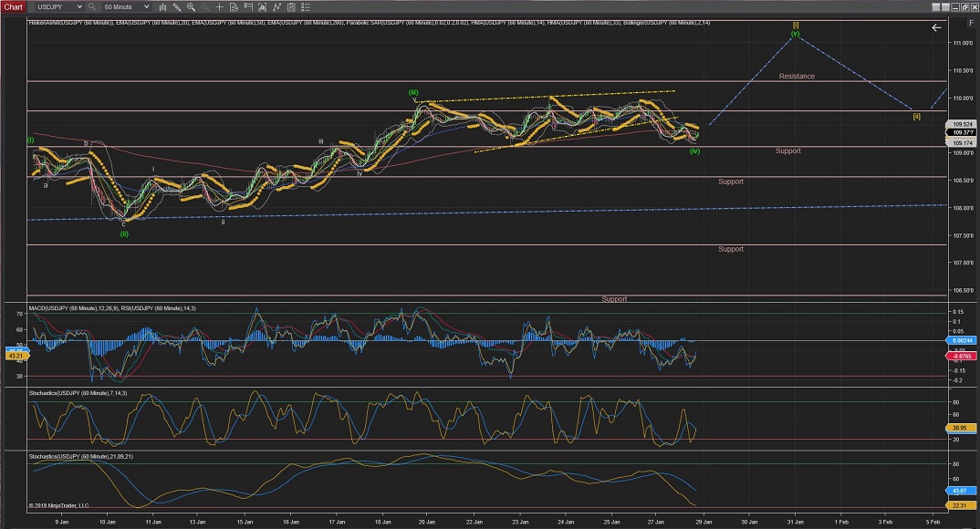The image size is (980, 529).
Task: Select the blue MACD value marker 0.00244
Action: click(x=962, y=340)
